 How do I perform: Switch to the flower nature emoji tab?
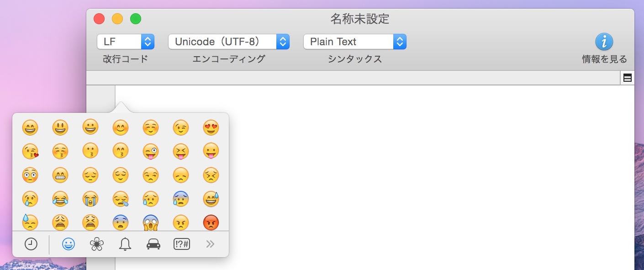[x=97, y=244]
